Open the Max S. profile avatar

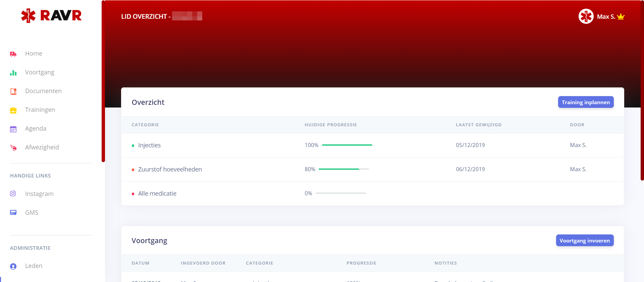586,16
